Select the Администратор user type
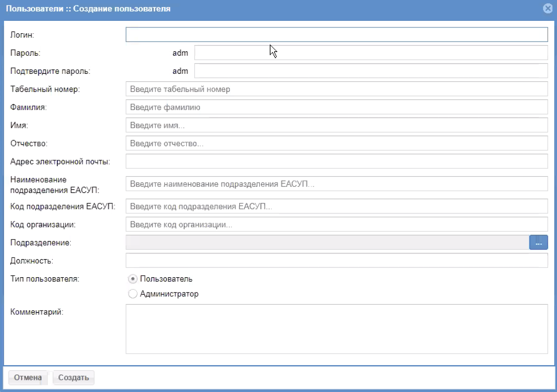The height and width of the screenshot is (392, 557). pyautogui.click(x=133, y=294)
